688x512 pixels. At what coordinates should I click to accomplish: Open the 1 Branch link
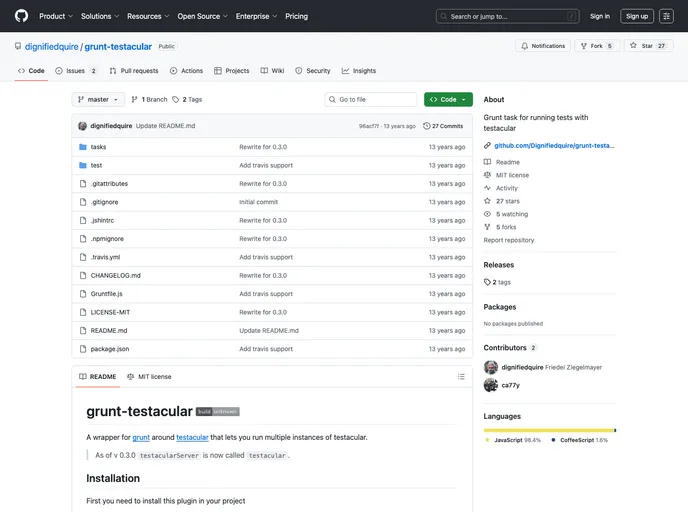149,100
